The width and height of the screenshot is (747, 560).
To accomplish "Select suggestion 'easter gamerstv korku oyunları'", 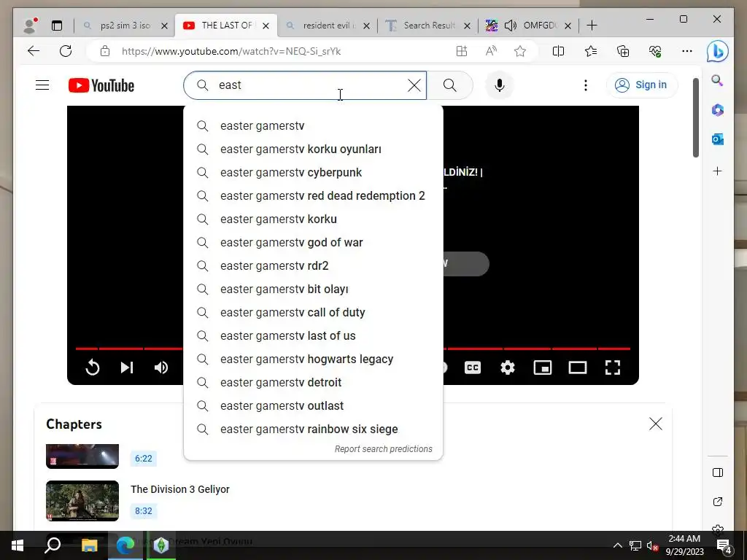I will [x=313, y=149].
